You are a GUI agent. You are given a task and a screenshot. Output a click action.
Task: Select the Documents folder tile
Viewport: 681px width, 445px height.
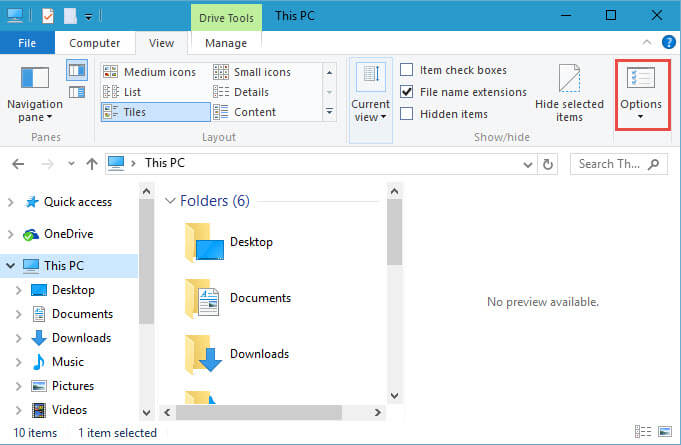point(238,298)
